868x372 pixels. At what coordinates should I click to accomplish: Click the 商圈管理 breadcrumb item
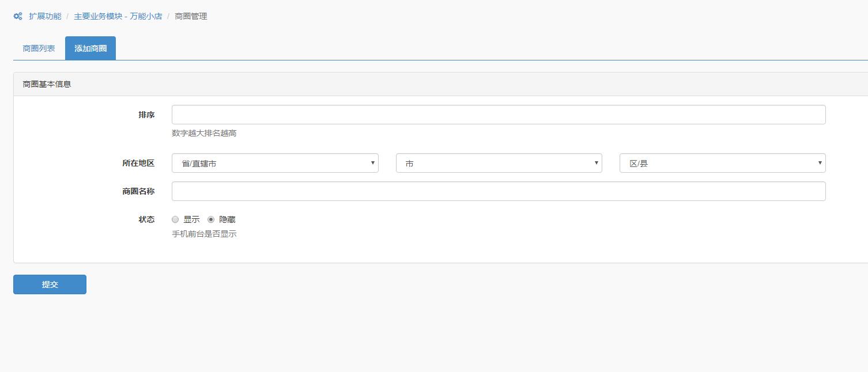tap(191, 16)
